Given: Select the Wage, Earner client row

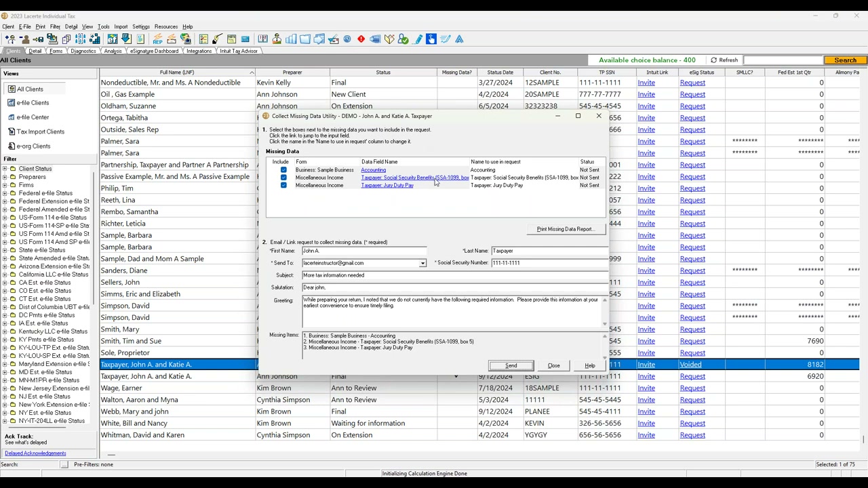Looking at the screenshot, I should 479,388.
